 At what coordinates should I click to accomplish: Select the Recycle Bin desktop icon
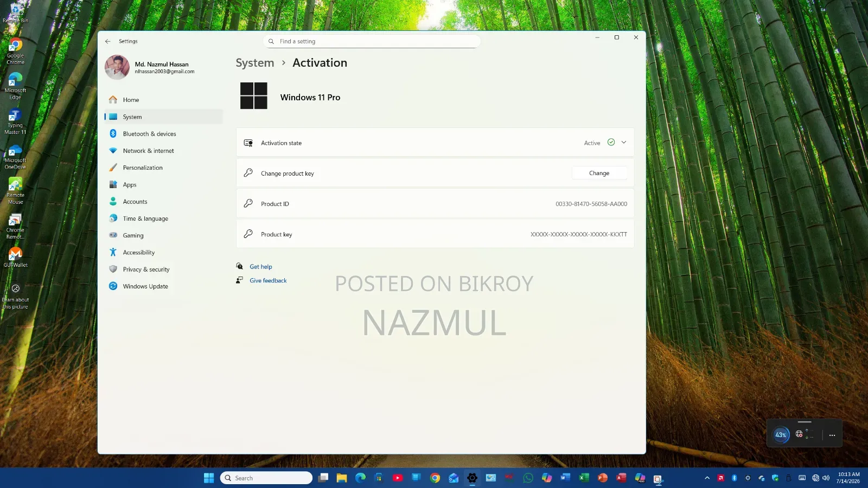15,13
